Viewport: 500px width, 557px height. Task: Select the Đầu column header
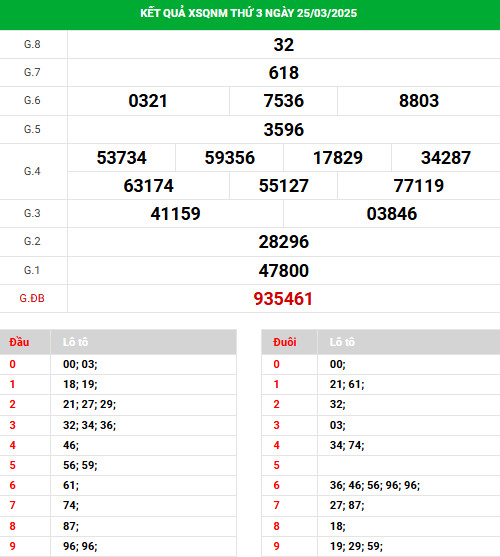tap(19, 342)
